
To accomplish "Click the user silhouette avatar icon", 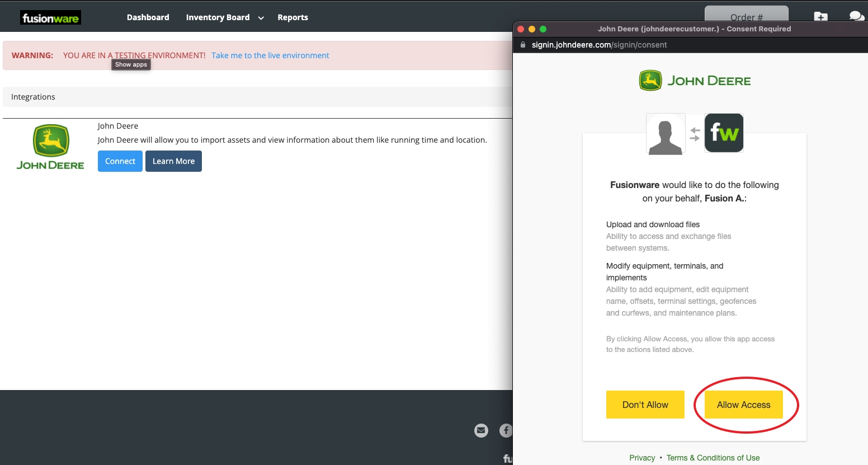I will coord(666,134).
